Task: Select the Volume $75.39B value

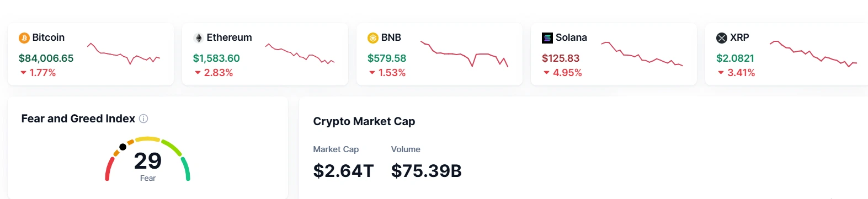Action: 427,171
